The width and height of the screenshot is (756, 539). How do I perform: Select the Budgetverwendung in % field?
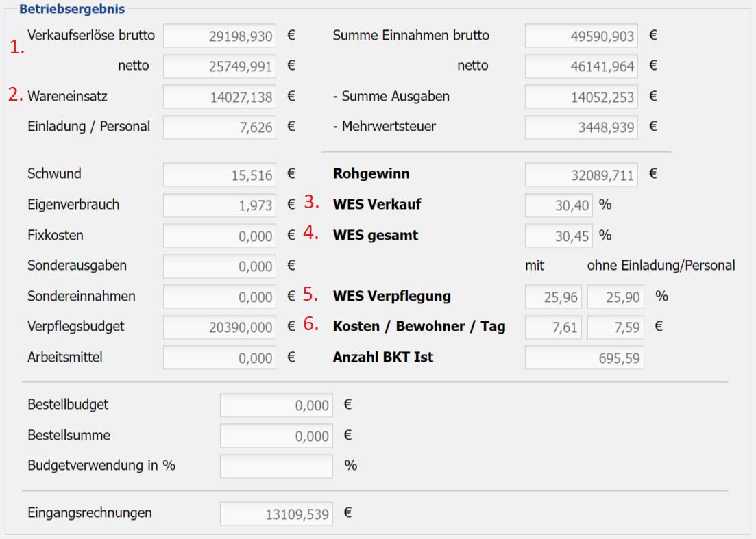tap(276, 466)
